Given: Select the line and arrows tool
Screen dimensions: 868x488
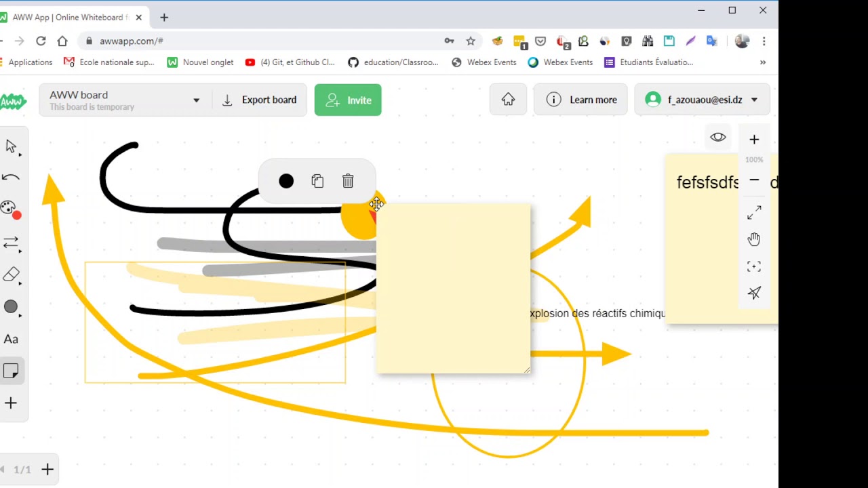Looking at the screenshot, I should (11, 243).
